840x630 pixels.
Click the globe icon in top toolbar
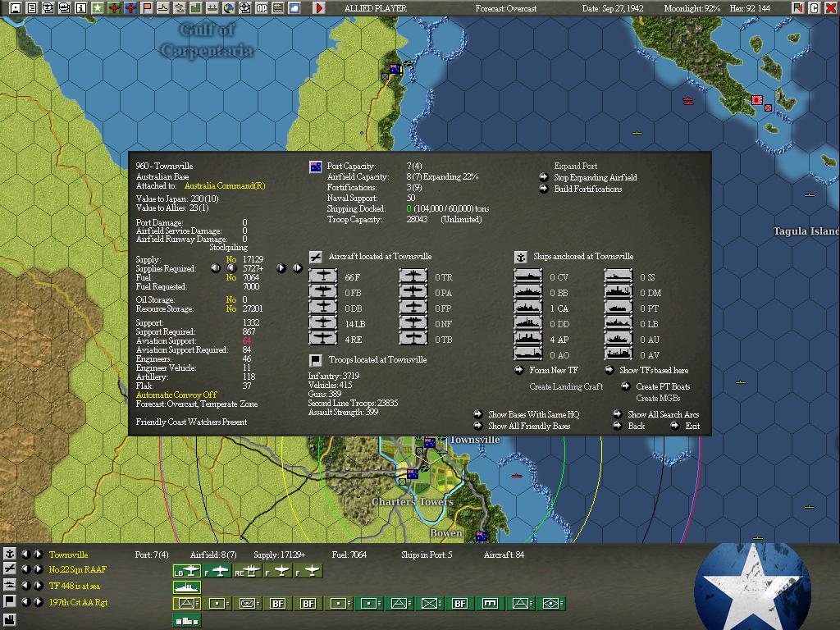pos(229,8)
